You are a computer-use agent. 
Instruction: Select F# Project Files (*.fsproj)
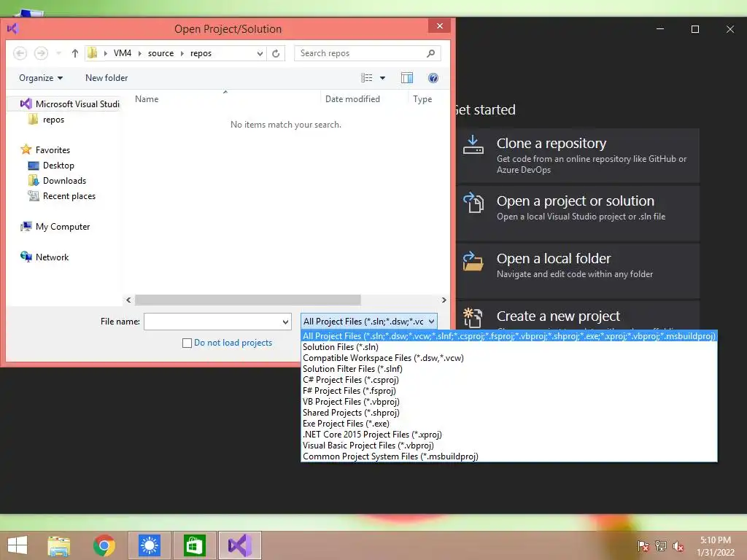pyautogui.click(x=508, y=391)
